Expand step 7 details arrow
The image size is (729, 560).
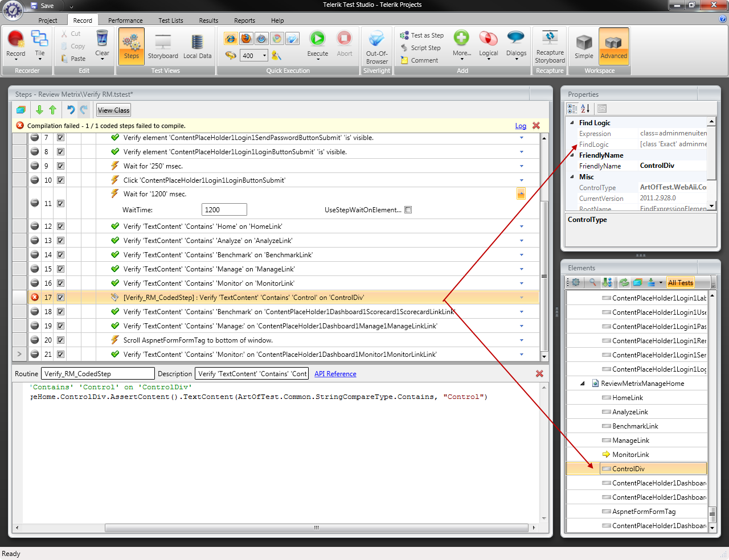click(x=521, y=138)
